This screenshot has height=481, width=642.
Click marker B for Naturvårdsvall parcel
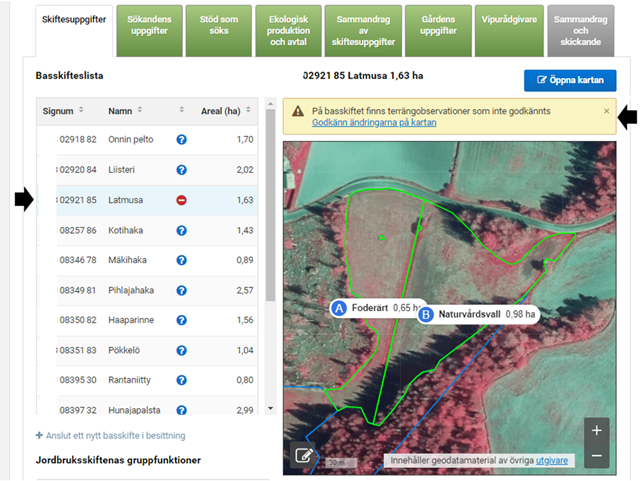click(x=425, y=315)
